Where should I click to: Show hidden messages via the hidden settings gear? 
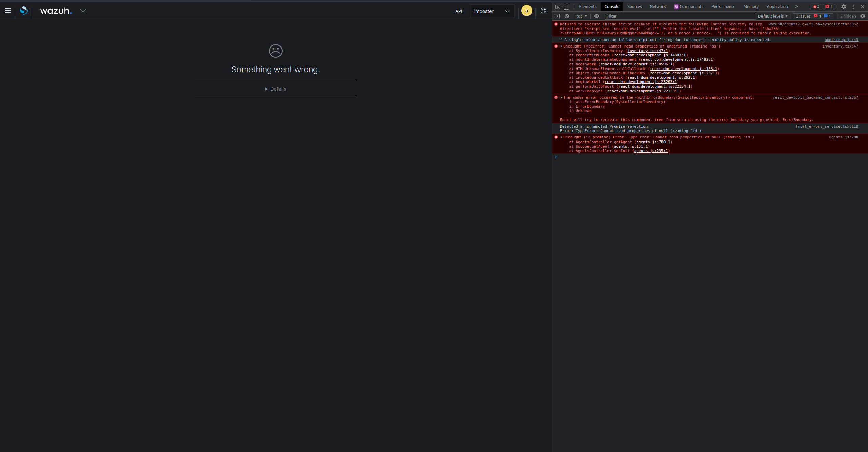tap(863, 16)
